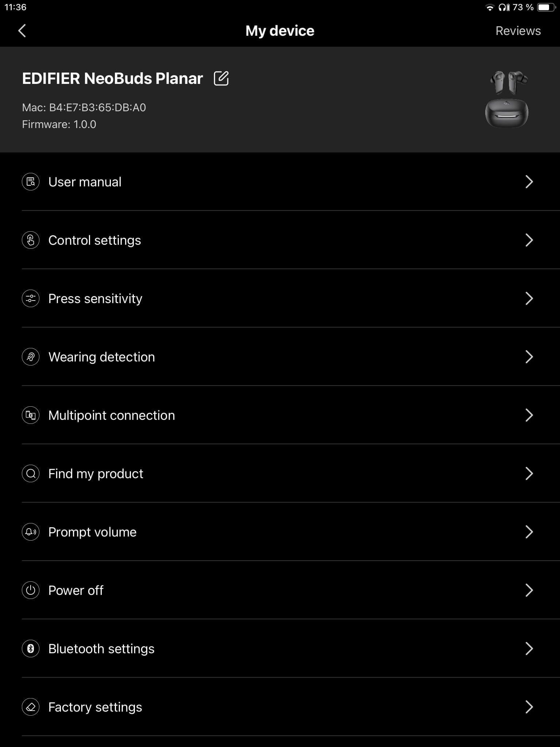Expand the Wearing detection chevron
This screenshot has height=747, width=560.
(529, 357)
